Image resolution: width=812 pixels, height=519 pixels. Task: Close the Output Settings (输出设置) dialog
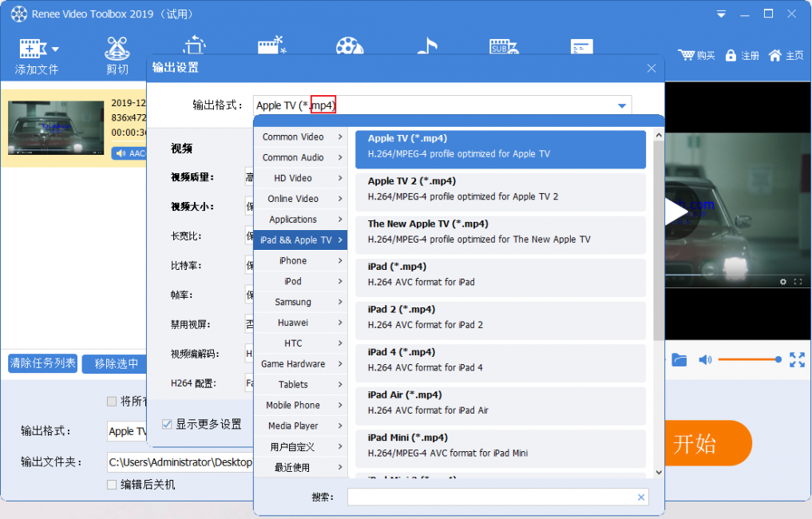(652, 68)
